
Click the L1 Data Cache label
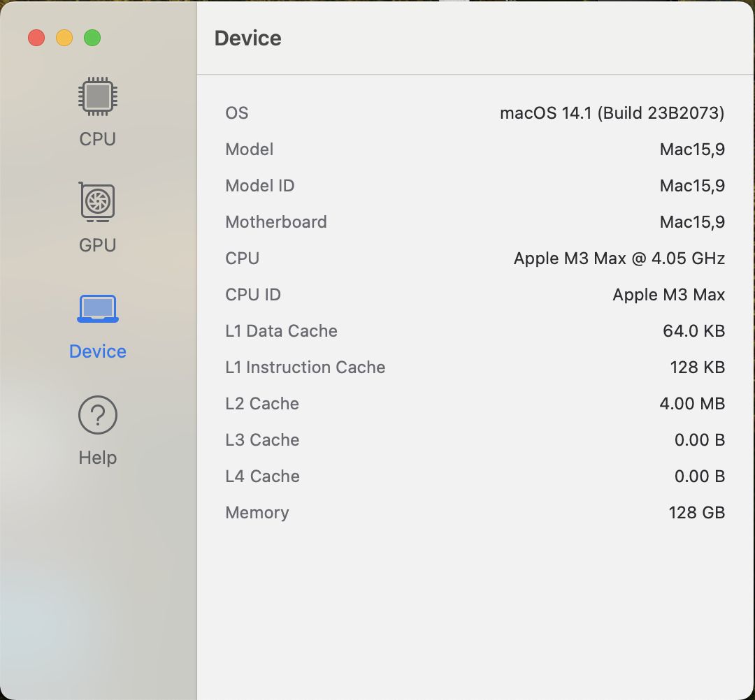(x=281, y=331)
